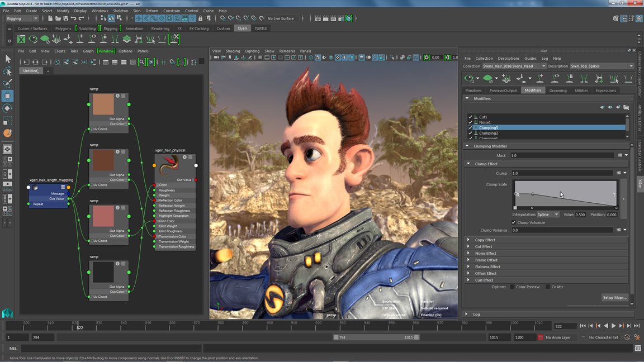
Task: Toggle the Noise1 modifier checkbox
Action: (x=470, y=122)
